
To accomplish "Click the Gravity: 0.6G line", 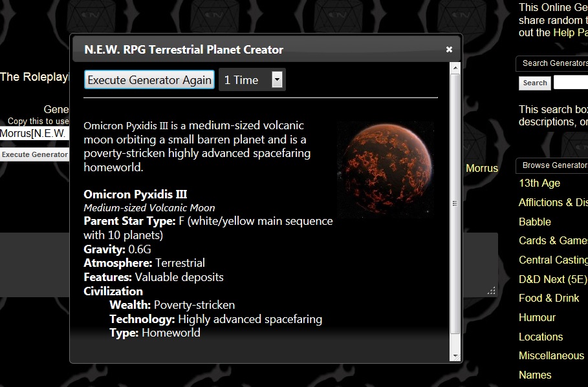I will click(x=117, y=249).
